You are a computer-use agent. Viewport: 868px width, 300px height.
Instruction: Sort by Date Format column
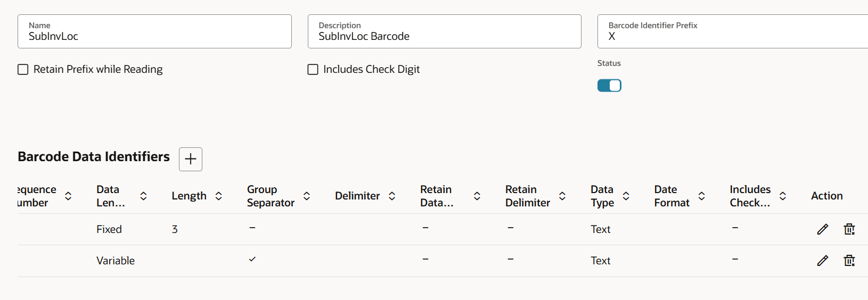point(702,196)
